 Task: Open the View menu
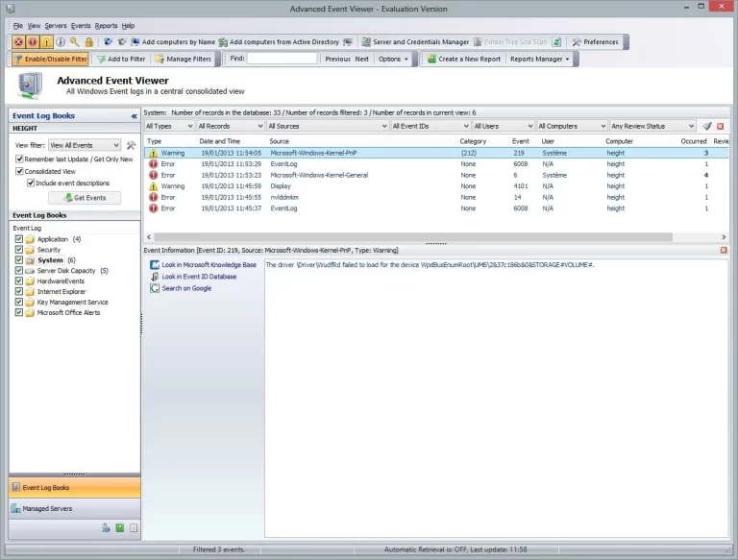(x=34, y=26)
